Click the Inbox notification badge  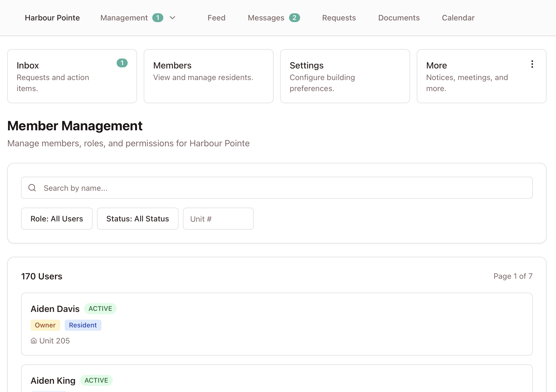pyautogui.click(x=122, y=63)
